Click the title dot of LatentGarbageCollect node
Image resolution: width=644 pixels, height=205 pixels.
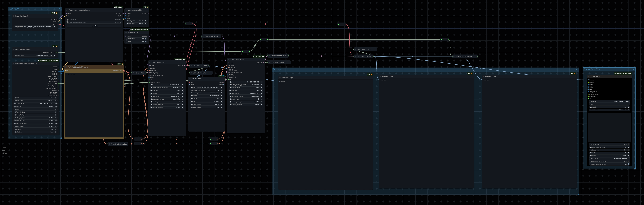click(269, 56)
